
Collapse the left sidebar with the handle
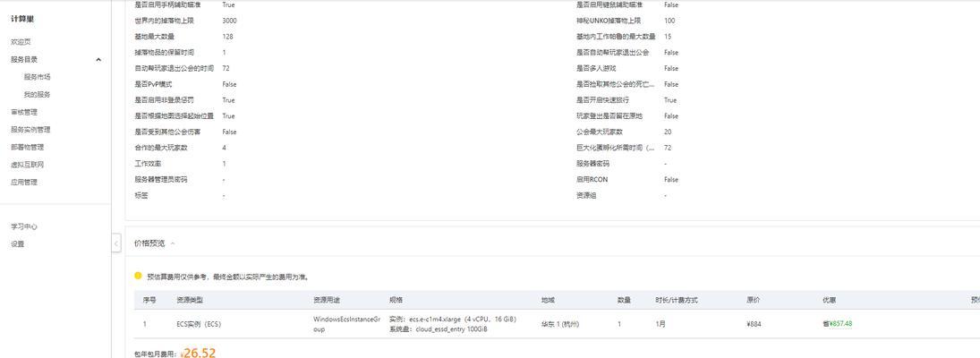coord(116,243)
